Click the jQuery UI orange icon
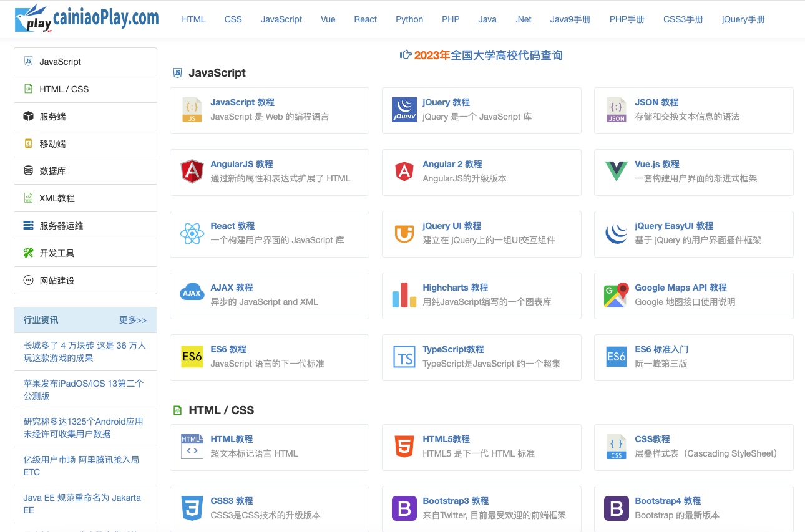This screenshot has height=532, width=805. pyautogui.click(x=404, y=234)
